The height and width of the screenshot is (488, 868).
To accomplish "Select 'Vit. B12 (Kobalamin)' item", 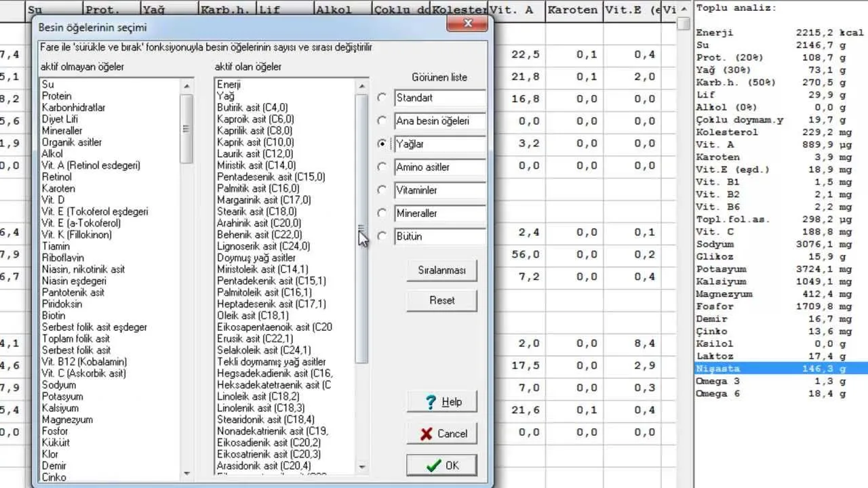I will pyautogui.click(x=84, y=361).
